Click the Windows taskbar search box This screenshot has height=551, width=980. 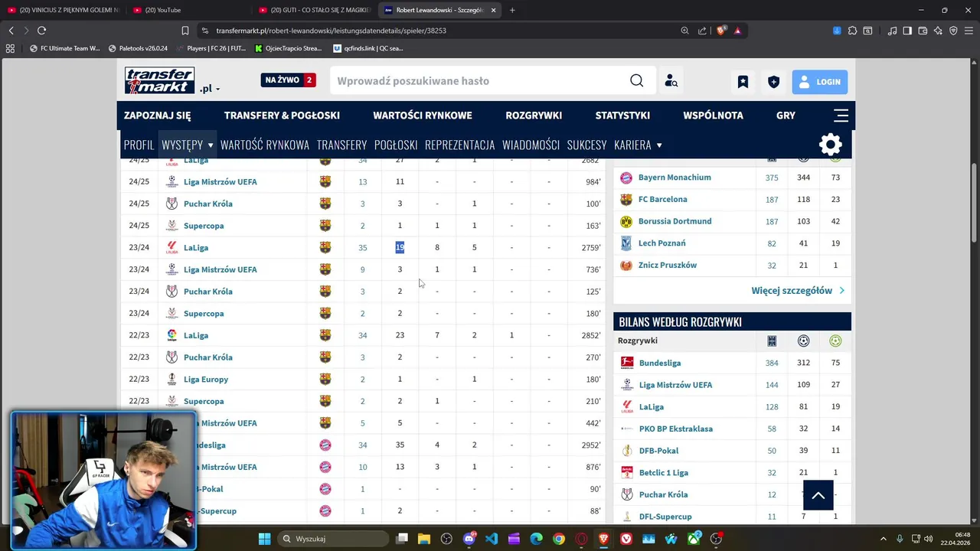332,539
